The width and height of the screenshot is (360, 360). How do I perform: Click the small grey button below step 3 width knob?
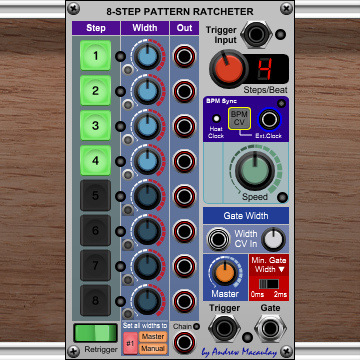point(128,140)
